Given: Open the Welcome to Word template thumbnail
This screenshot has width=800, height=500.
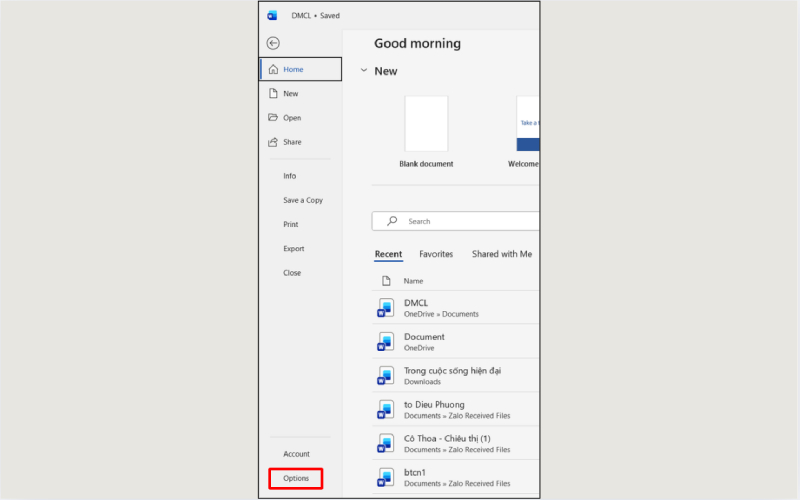Looking at the screenshot, I should click(528, 123).
